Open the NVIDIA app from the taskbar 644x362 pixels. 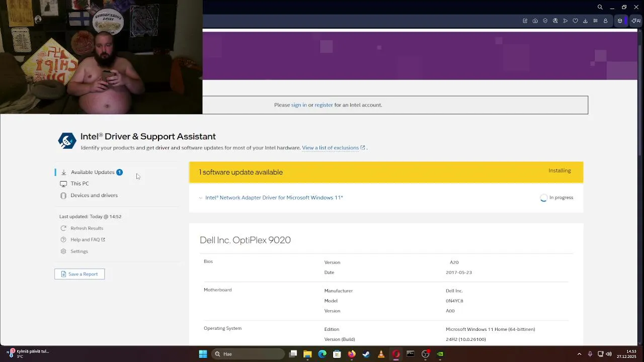[440, 354]
